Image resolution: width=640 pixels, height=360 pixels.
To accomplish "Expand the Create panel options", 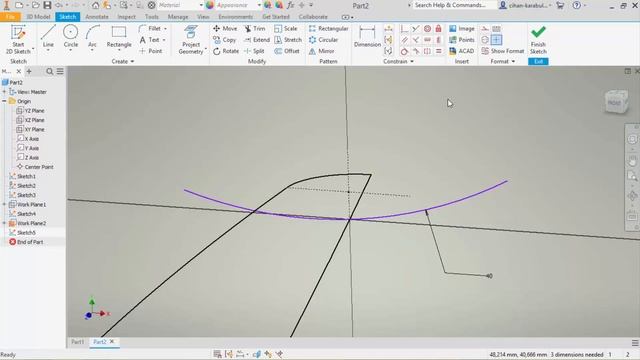I will coord(122,62).
